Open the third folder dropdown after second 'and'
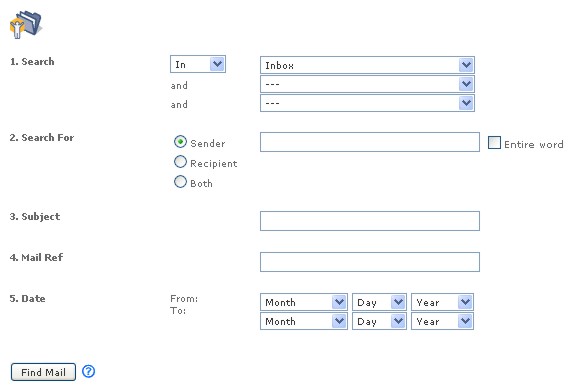 [x=367, y=103]
